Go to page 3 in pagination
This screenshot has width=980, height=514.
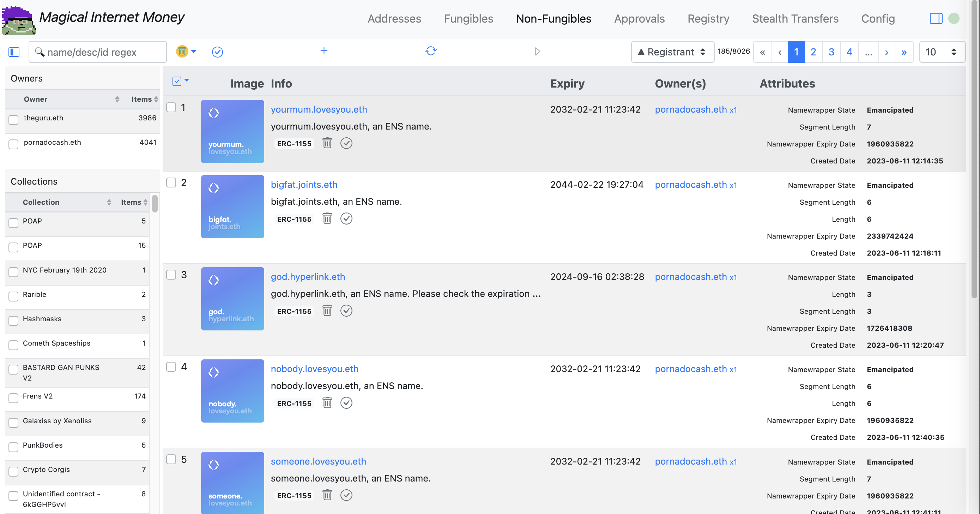[831, 52]
